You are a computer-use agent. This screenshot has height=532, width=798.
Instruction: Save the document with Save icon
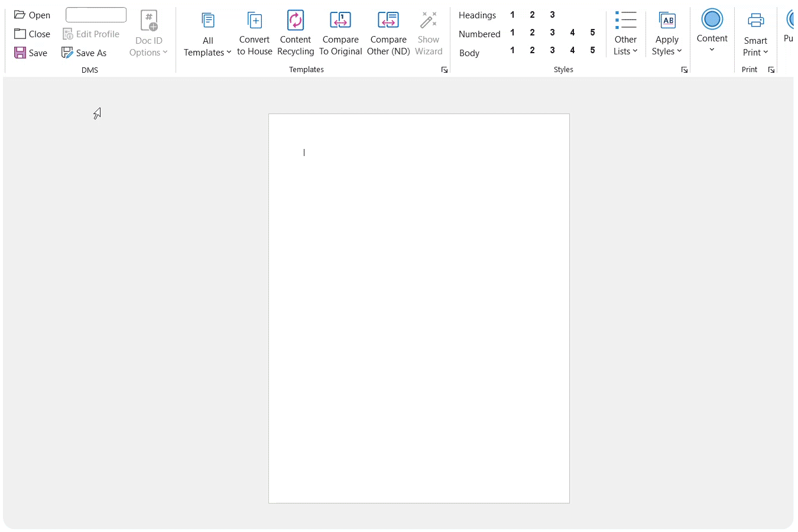coord(20,53)
